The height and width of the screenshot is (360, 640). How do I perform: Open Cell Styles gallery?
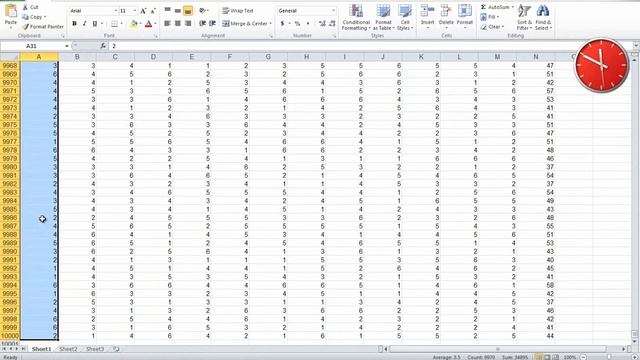(404, 18)
